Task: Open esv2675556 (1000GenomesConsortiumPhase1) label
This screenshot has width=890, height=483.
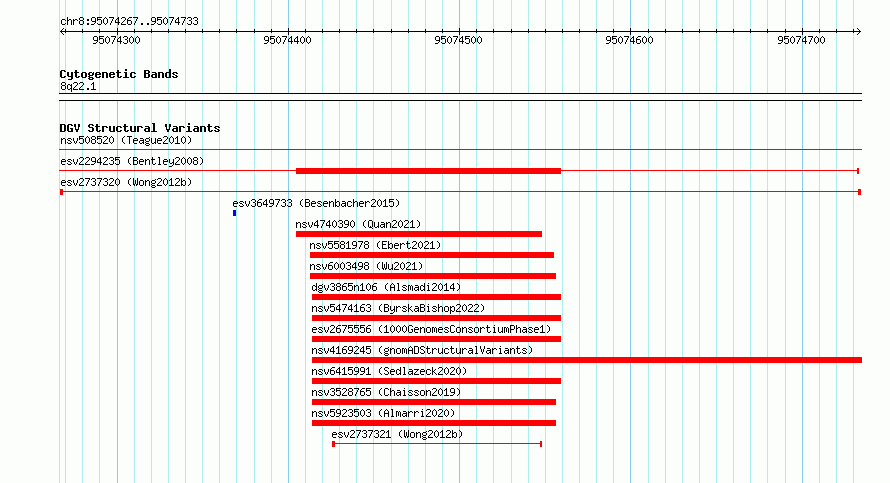Action: [x=431, y=329]
